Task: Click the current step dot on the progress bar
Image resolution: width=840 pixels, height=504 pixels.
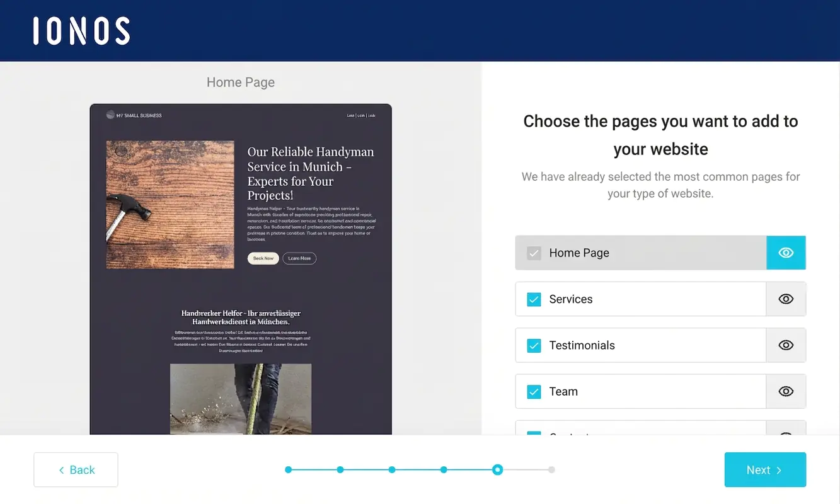Action: tap(498, 469)
